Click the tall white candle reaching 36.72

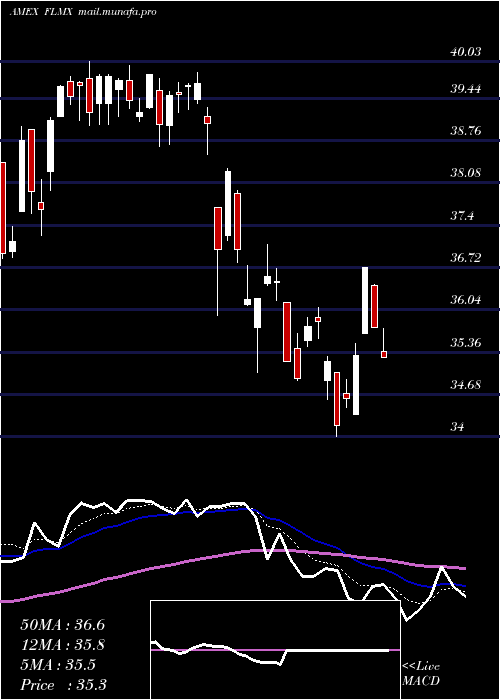(x=365, y=300)
